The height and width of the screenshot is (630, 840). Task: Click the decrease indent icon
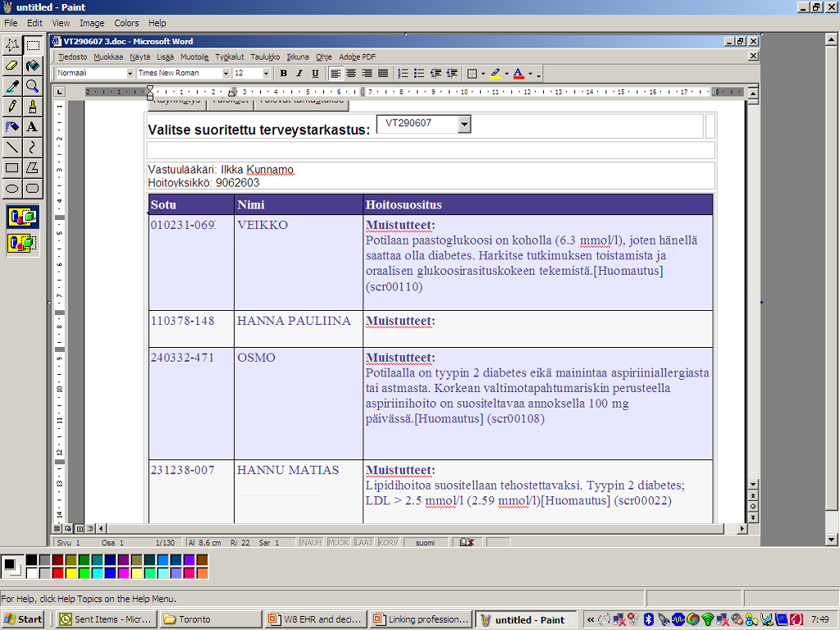436,73
